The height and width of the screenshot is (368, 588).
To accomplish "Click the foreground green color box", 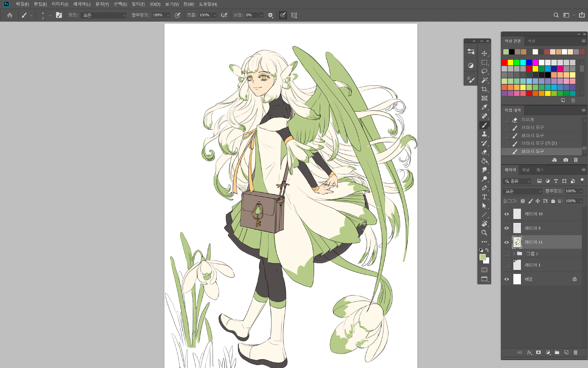I will 482,257.
